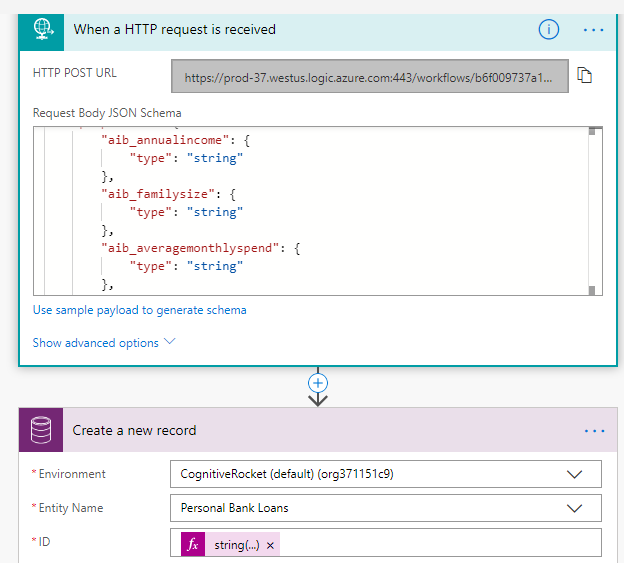This screenshot has width=624, height=563.
Task: Click the ID input field empty area
Action: [440, 544]
